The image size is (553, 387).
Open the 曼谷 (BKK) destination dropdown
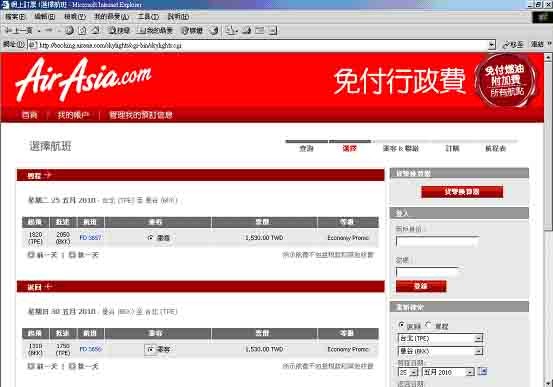(440, 351)
